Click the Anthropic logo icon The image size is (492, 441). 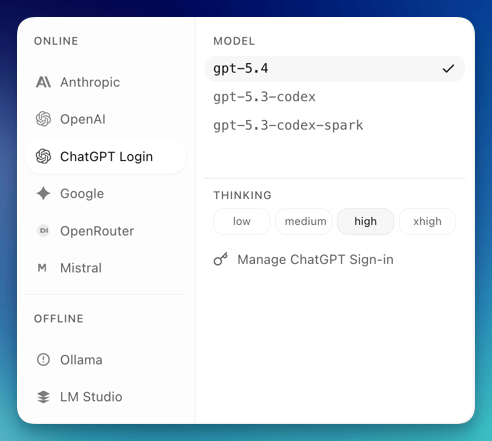(43, 82)
